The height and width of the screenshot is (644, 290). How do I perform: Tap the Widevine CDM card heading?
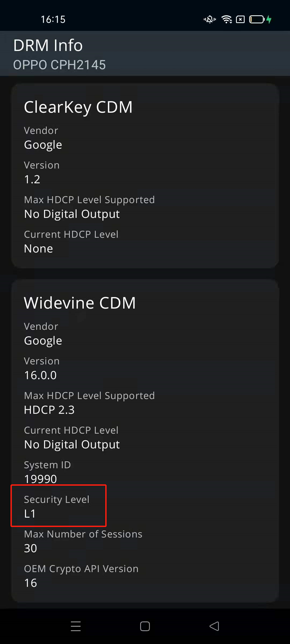pyautogui.click(x=80, y=303)
